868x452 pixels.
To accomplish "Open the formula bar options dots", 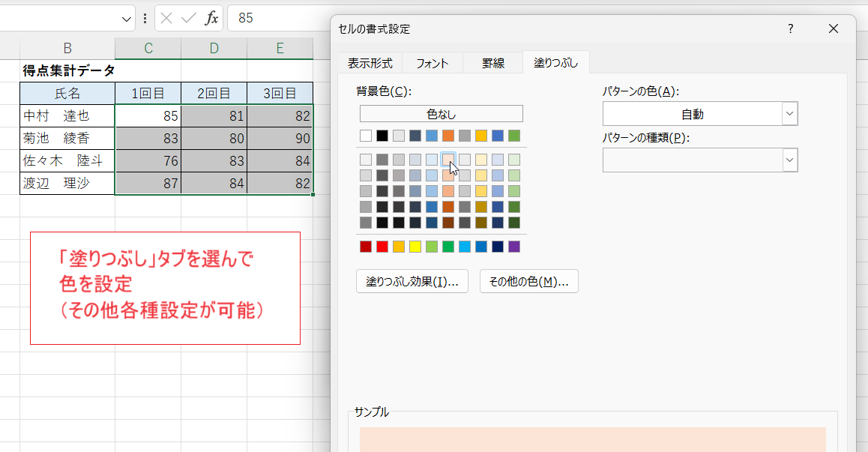I will (145, 18).
